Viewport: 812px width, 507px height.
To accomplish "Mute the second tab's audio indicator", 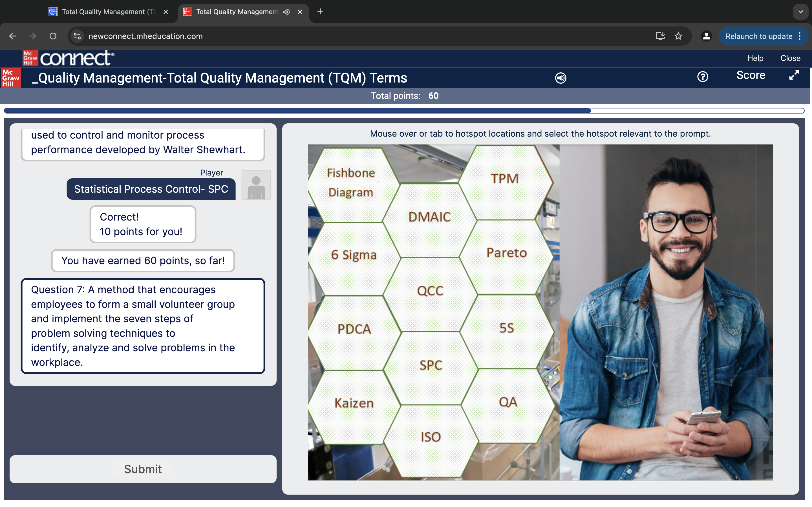I will click(x=286, y=12).
